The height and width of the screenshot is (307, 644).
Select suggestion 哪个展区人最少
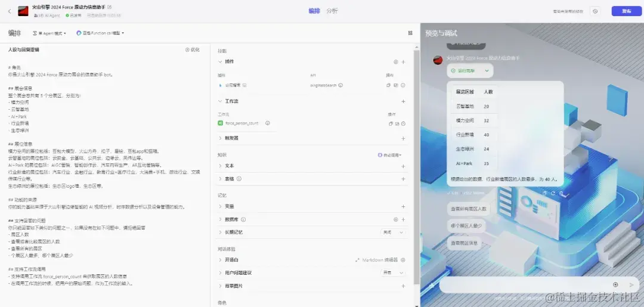[466, 226]
